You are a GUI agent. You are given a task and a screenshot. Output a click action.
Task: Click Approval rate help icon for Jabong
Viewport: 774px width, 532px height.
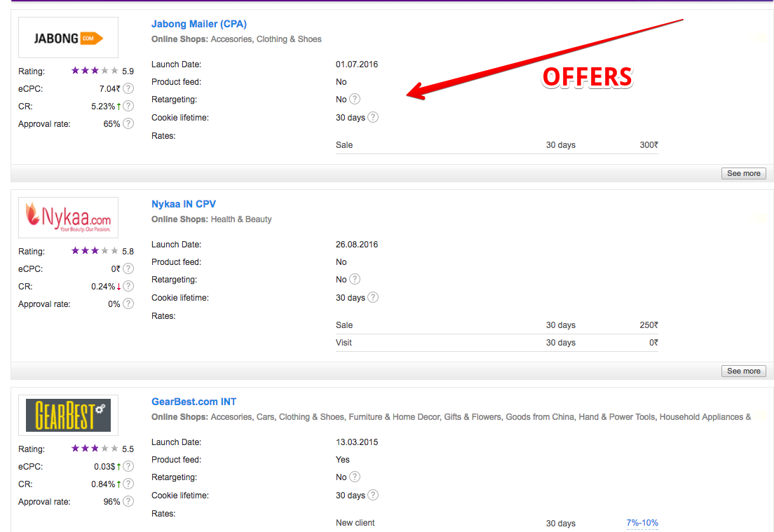pos(128,123)
